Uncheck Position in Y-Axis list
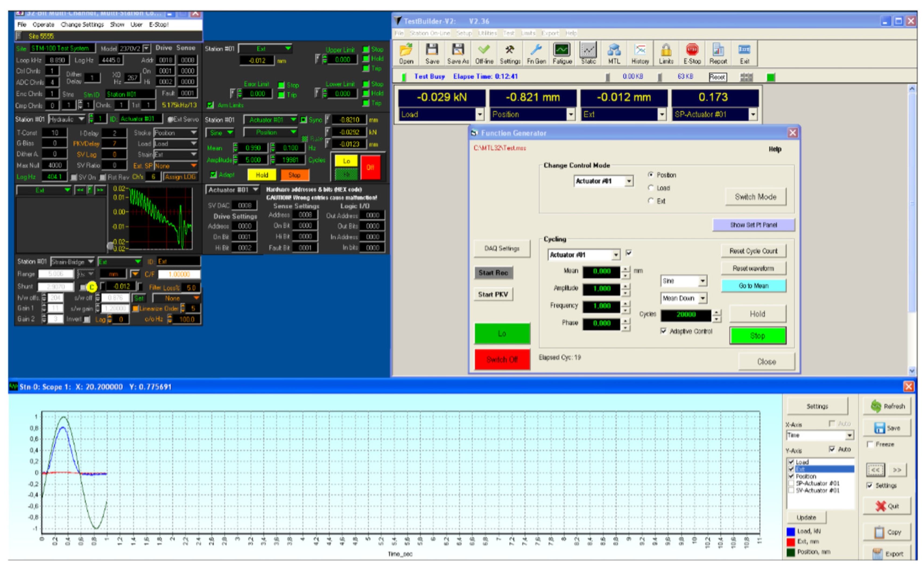The height and width of the screenshot is (569, 924). [x=791, y=476]
